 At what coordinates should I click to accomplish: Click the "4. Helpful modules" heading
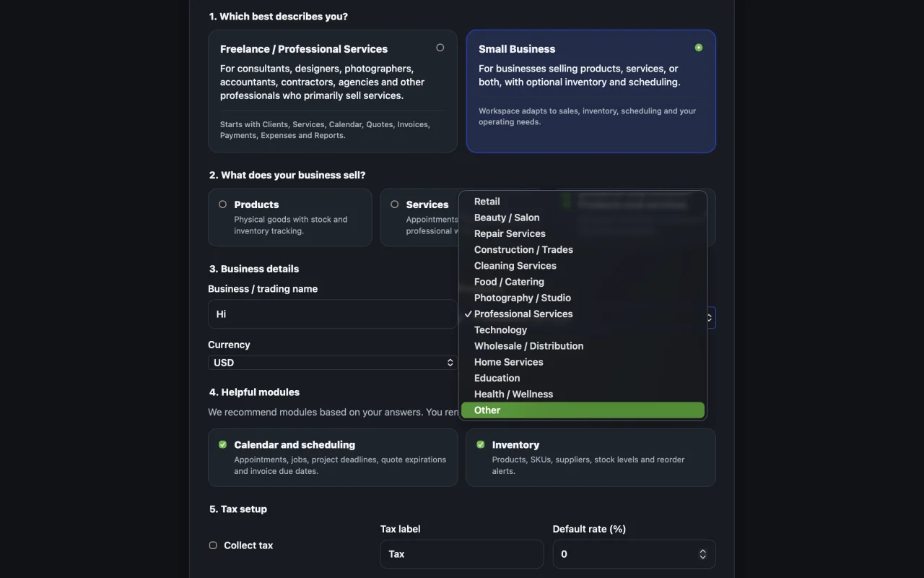click(x=254, y=392)
